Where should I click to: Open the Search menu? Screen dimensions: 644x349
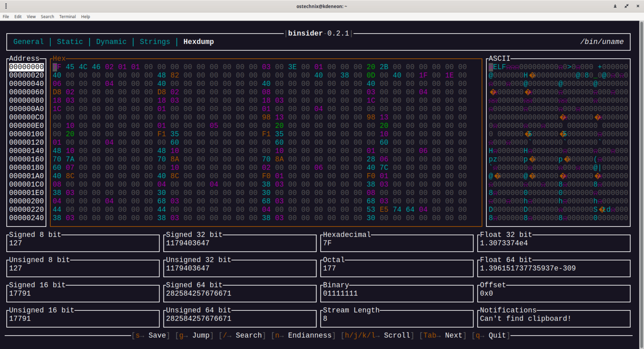click(47, 16)
